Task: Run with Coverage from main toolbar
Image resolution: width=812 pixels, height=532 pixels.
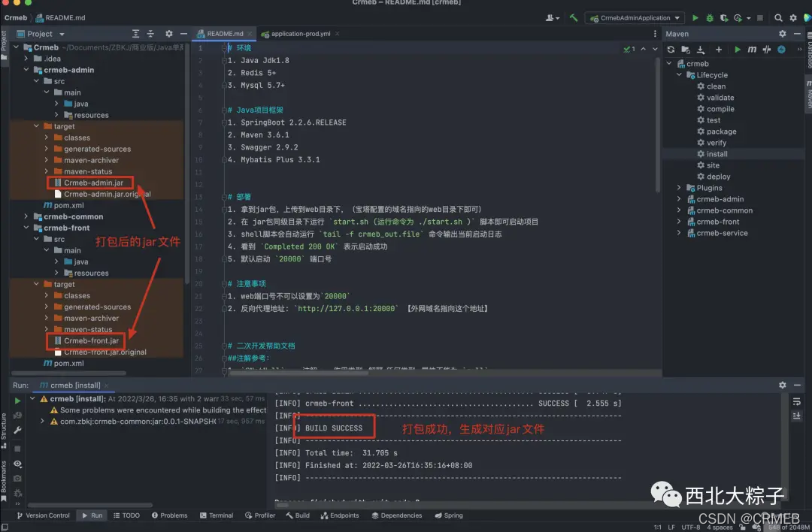Action: [723, 17]
